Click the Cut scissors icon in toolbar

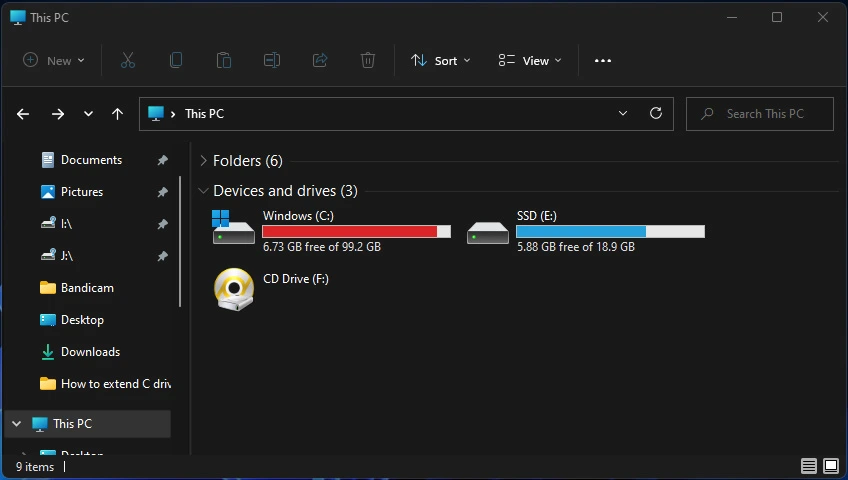[x=128, y=61]
